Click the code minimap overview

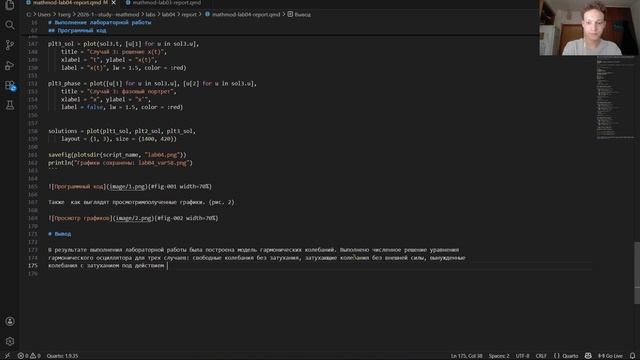point(615,98)
